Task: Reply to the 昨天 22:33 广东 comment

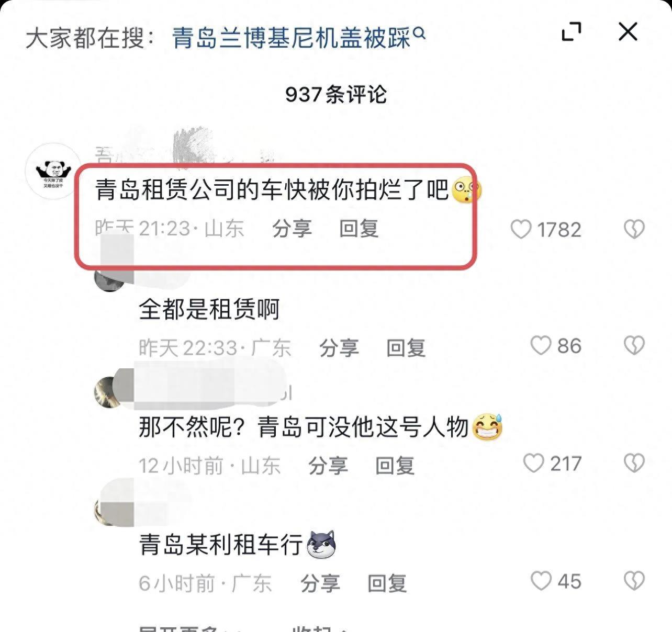Action: point(406,348)
